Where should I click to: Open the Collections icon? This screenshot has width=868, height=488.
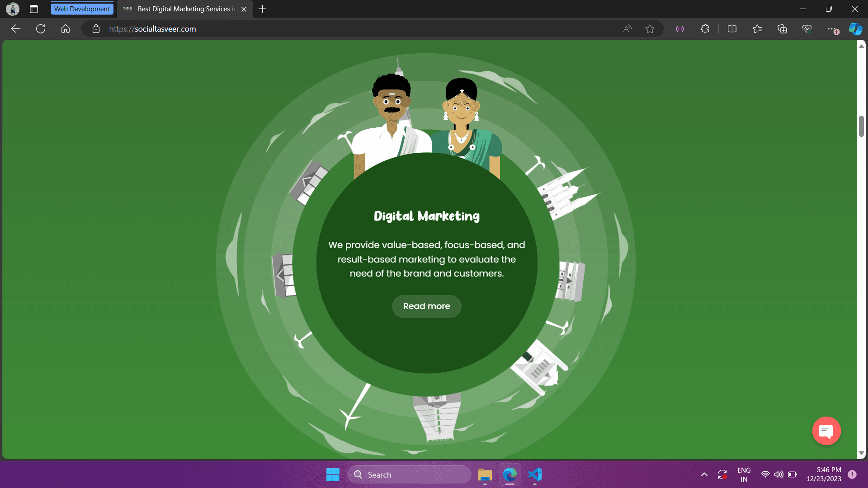[782, 29]
